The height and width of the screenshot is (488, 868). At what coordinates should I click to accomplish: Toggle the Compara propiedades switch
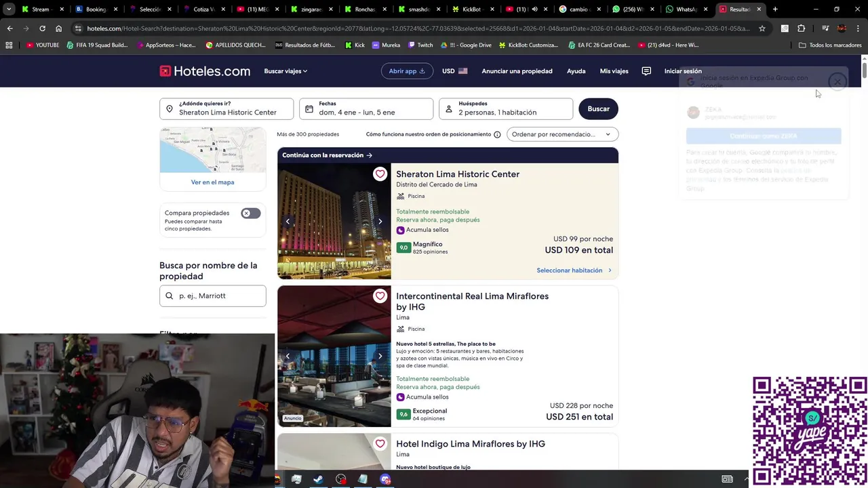point(250,213)
